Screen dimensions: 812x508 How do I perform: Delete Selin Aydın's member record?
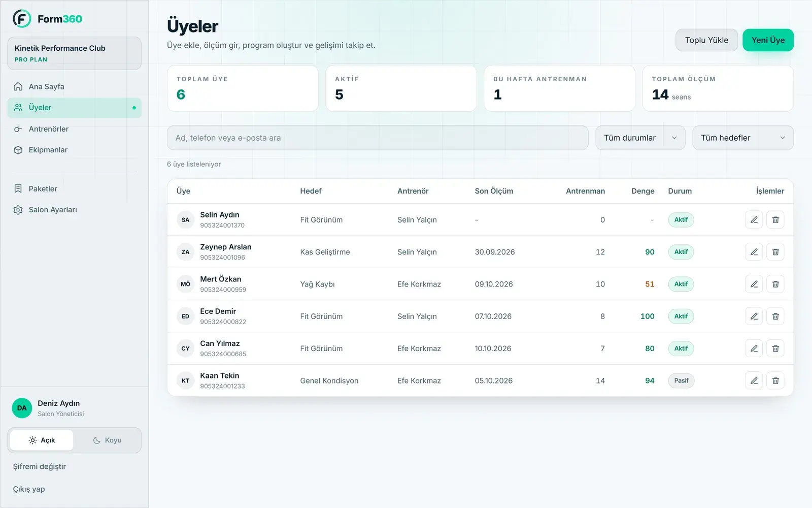tap(775, 220)
